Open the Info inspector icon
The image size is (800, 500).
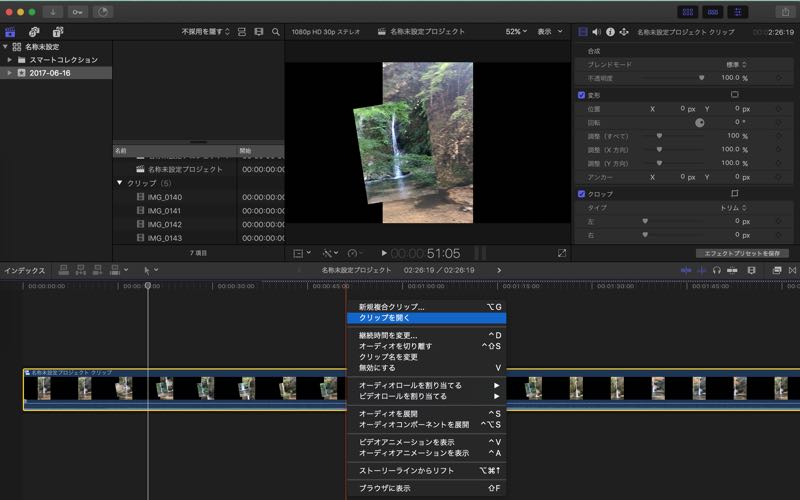tap(609, 32)
